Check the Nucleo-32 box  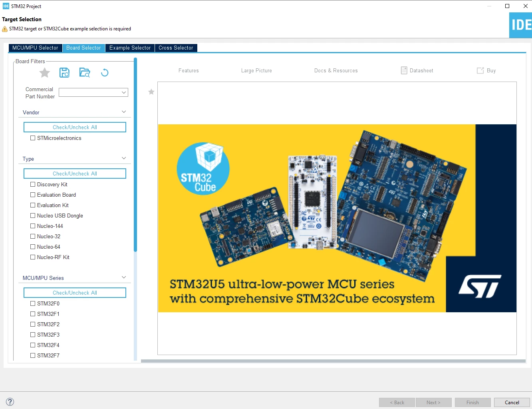[x=33, y=237]
